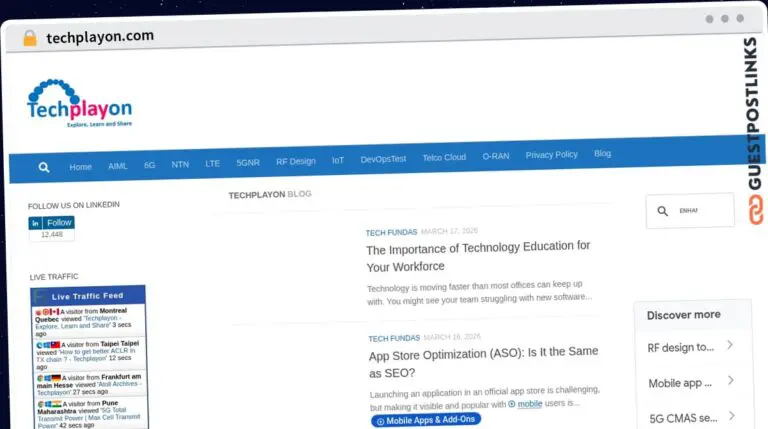Click Pune Maharashtra visitor entry
768x429 pixels.
tap(91, 414)
